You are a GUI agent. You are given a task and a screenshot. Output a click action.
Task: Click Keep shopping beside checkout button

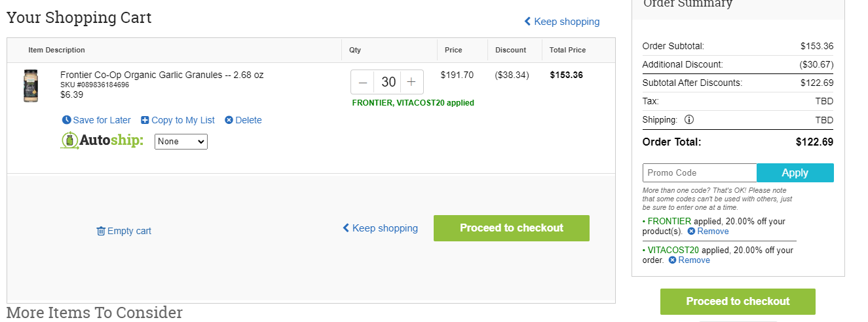(x=380, y=228)
